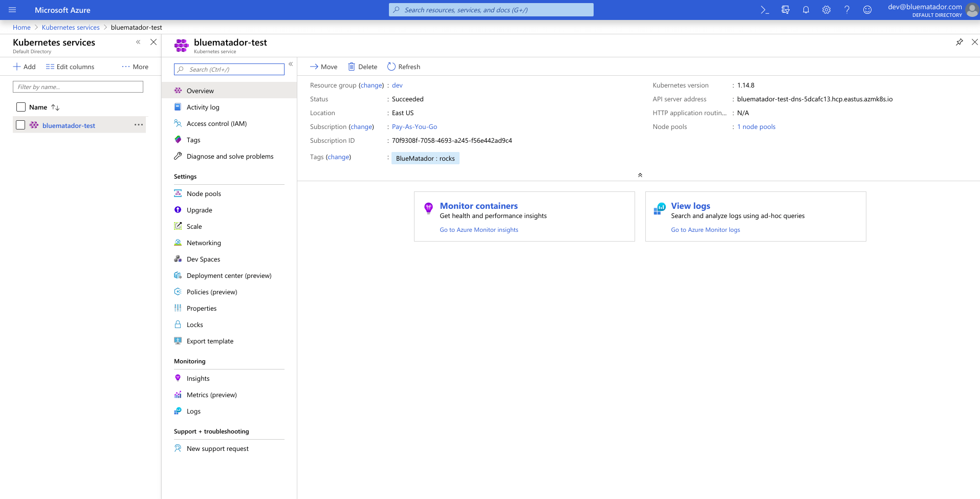Follow Go to Azure Monitor insights link
The width and height of the screenshot is (980, 499).
point(478,230)
